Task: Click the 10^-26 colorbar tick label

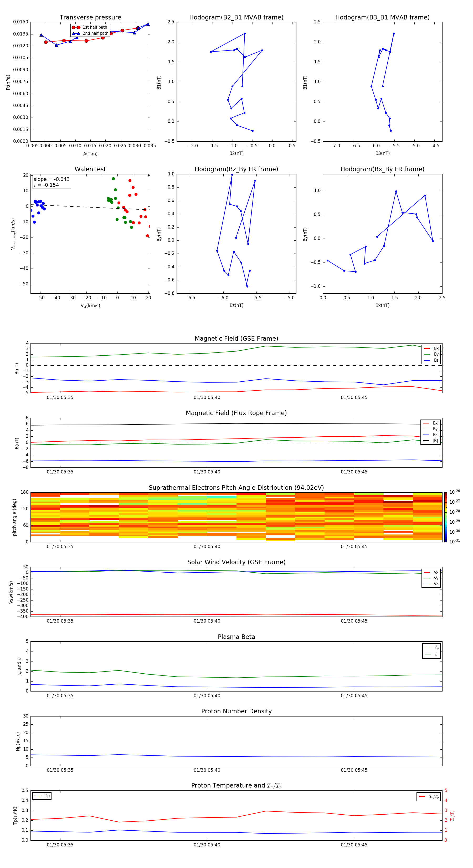Action: tap(455, 492)
